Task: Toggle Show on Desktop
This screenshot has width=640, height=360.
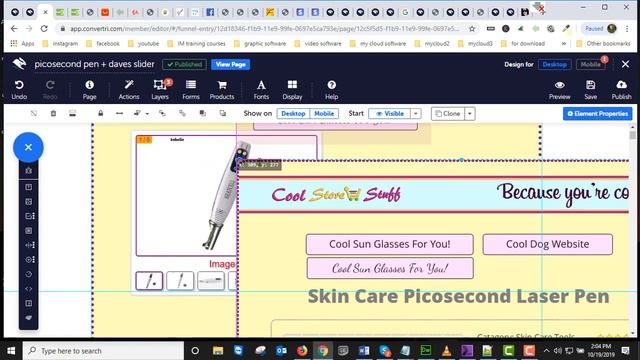Action: tap(293, 113)
